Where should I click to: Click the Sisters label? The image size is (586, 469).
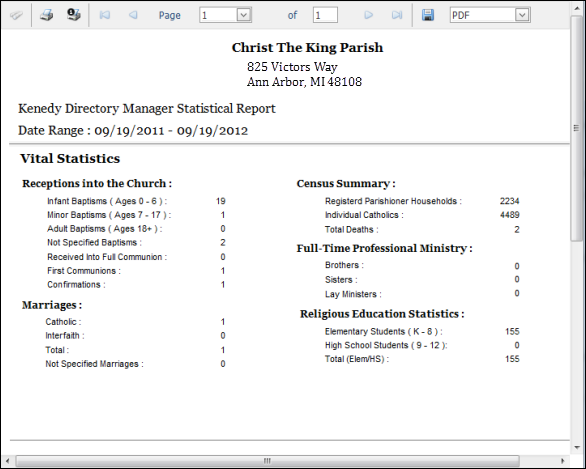click(x=341, y=280)
